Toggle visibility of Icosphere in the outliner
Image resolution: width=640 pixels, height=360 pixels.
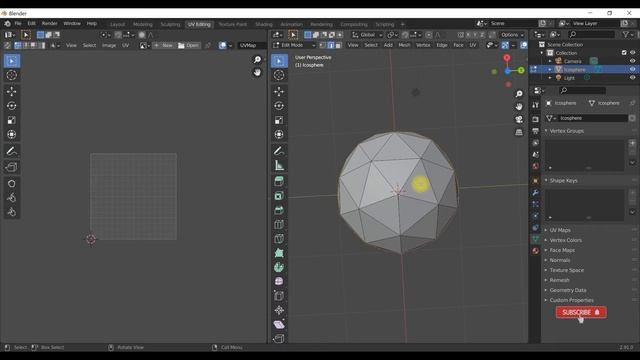pos(632,69)
